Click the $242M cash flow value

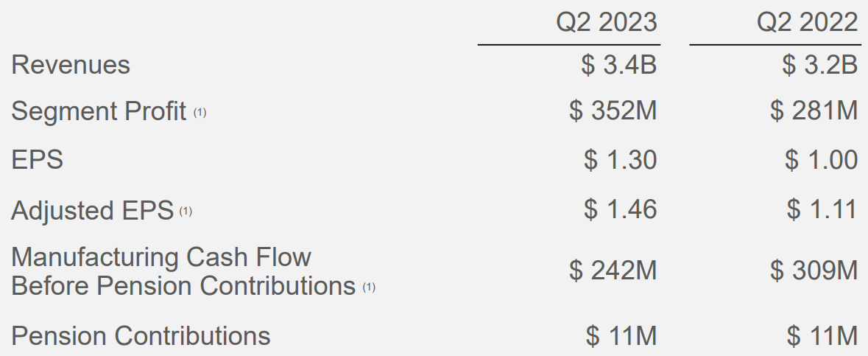pyautogui.click(x=613, y=271)
